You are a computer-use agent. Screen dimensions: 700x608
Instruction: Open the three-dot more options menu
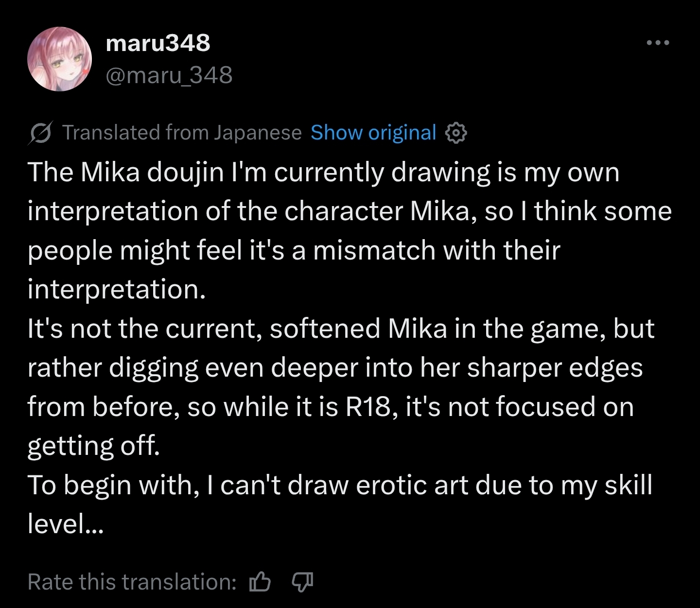click(658, 43)
